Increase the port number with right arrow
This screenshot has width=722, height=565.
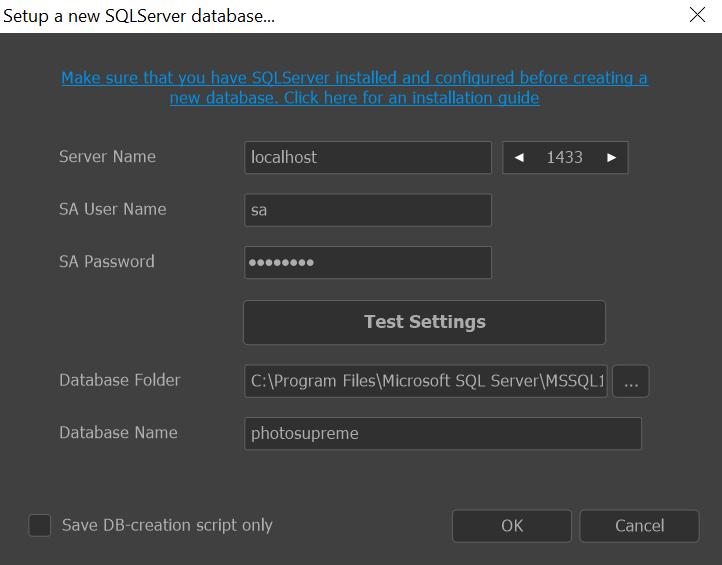pos(611,157)
